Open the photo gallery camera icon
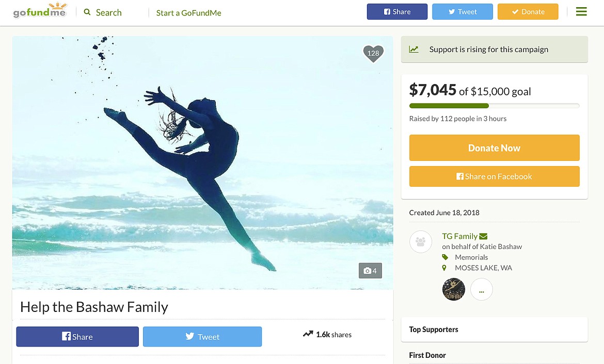Image resolution: width=604 pixels, height=364 pixels. [370, 271]
